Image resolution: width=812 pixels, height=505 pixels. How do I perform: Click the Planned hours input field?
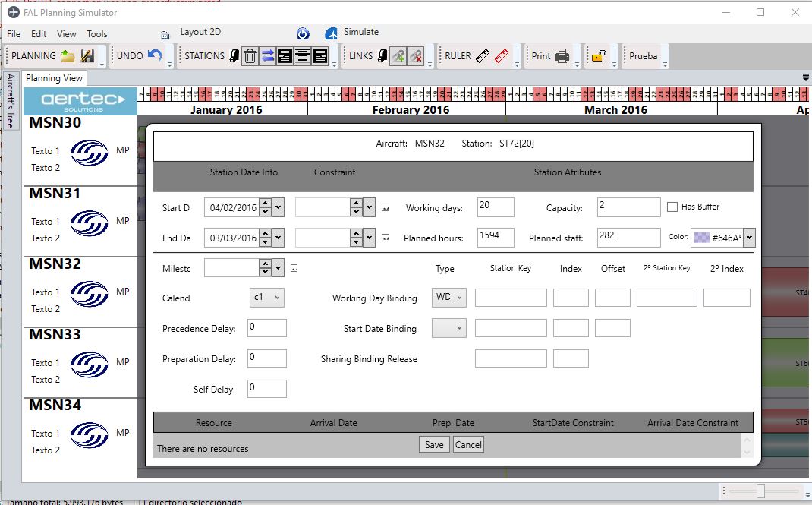coord(496,237)
